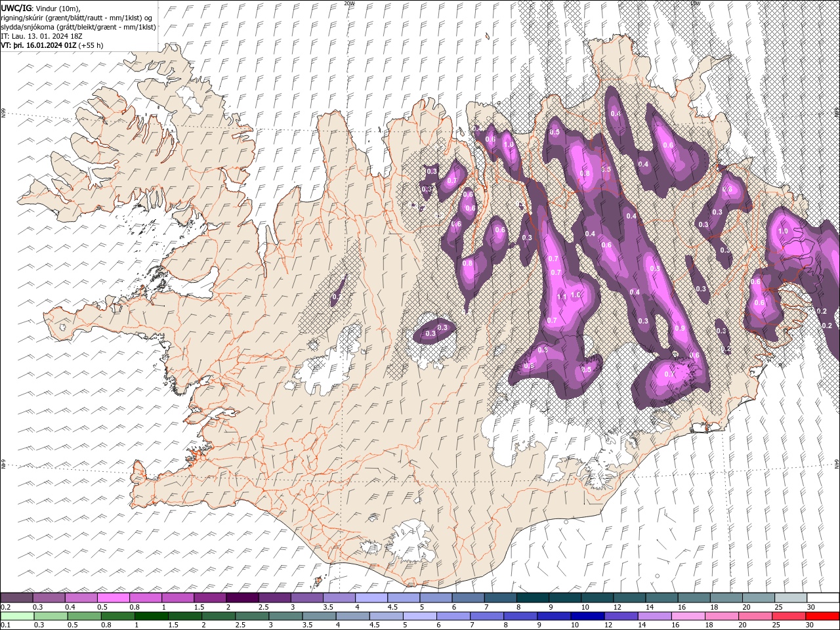Click the pale green 0.1 swatch in the bottom legend row
Image resolution: width=840 pixels, height=630 pixels.
[17, 616]
